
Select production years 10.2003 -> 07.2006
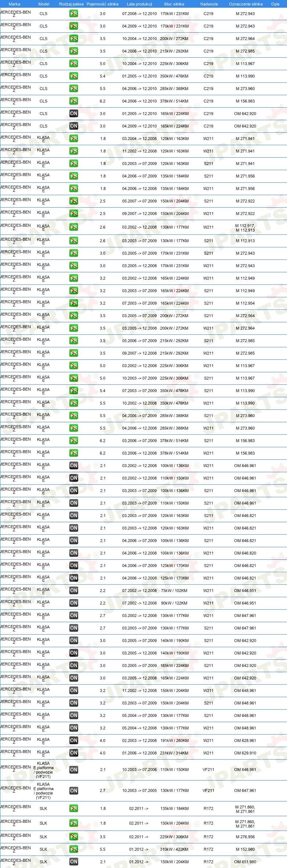(139, 770)
